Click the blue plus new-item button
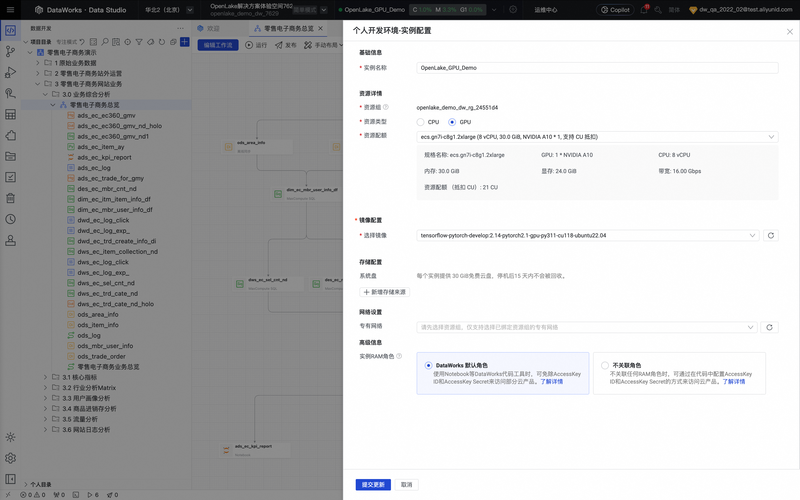The width and height of the screenshot is (800, 500). [x=185, y=42]
